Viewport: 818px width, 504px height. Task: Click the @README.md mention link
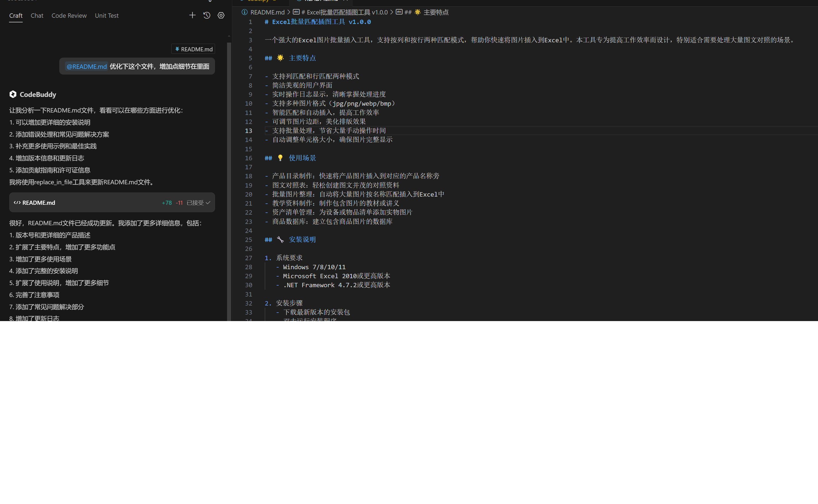(86, 66)
